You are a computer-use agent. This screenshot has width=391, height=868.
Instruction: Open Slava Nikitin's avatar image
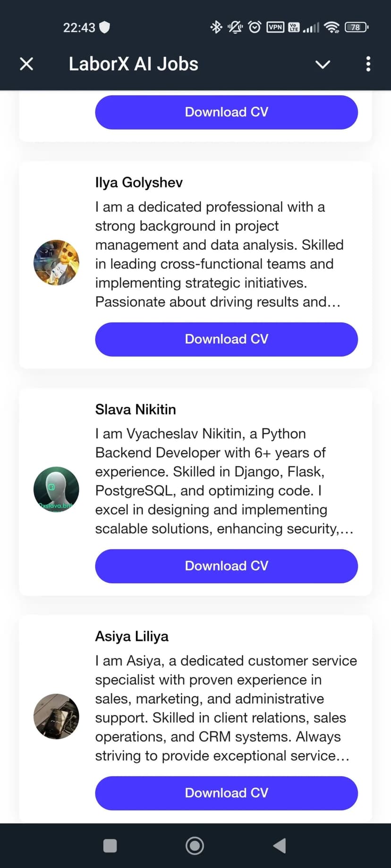click(56, 490)
